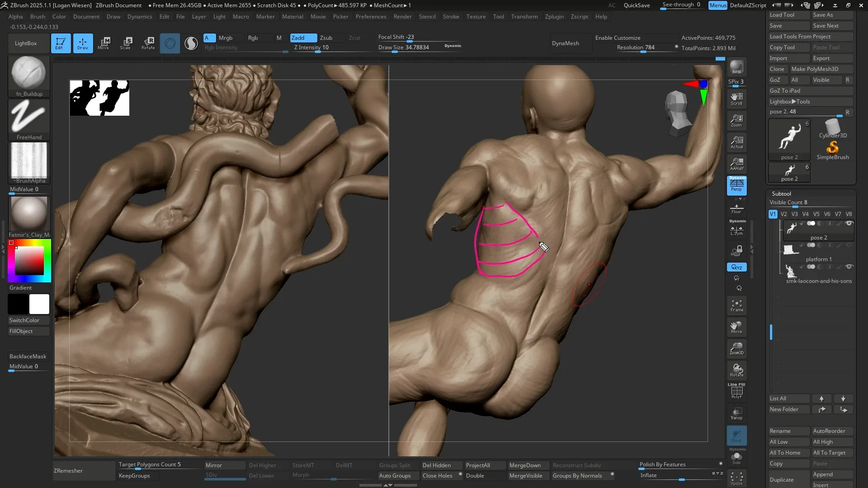Viewport: 868px width, 488px height.
Task: Click the AAHalf view icon
Action: click(736, 164)
